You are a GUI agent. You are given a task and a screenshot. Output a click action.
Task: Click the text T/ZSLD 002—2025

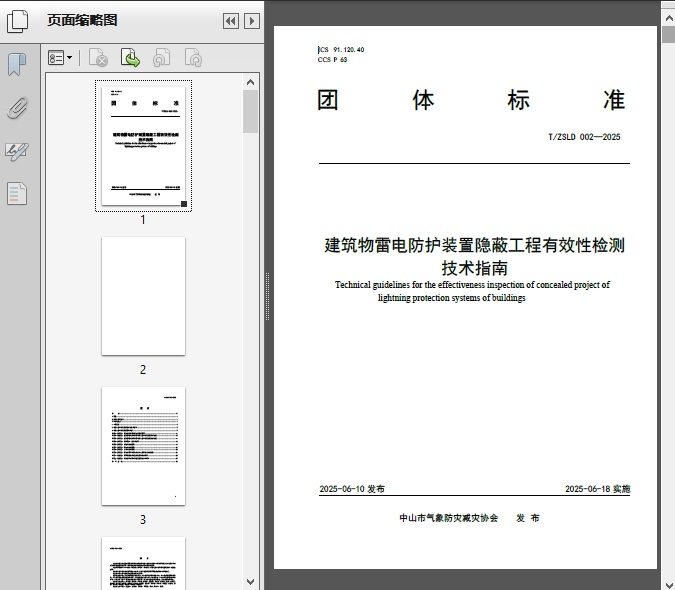[x=584, y=137]
